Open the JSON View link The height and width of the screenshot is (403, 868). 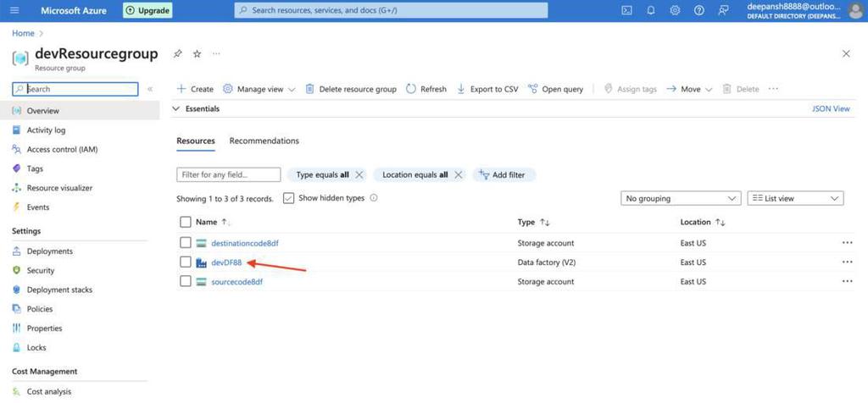coord(831,109)
